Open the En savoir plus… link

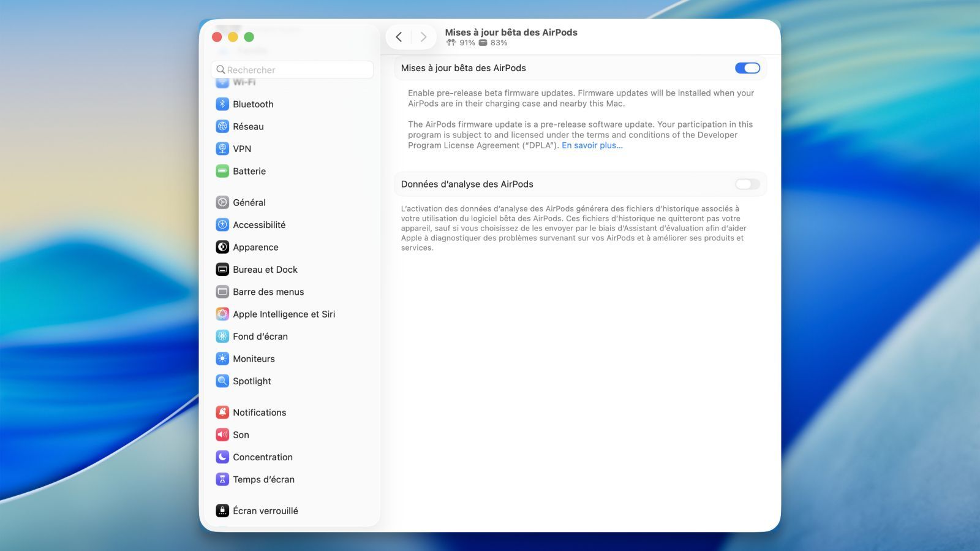point(592,145)
